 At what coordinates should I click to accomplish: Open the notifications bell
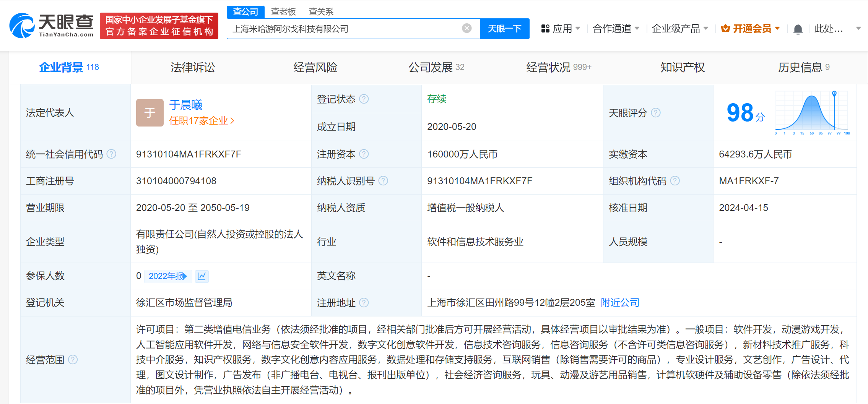click(798, 29)
